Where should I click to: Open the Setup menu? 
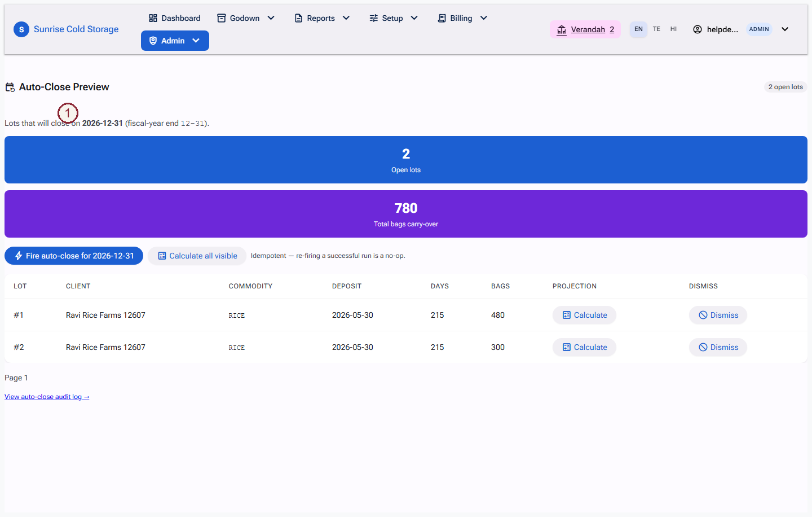(x=394, y=18)
